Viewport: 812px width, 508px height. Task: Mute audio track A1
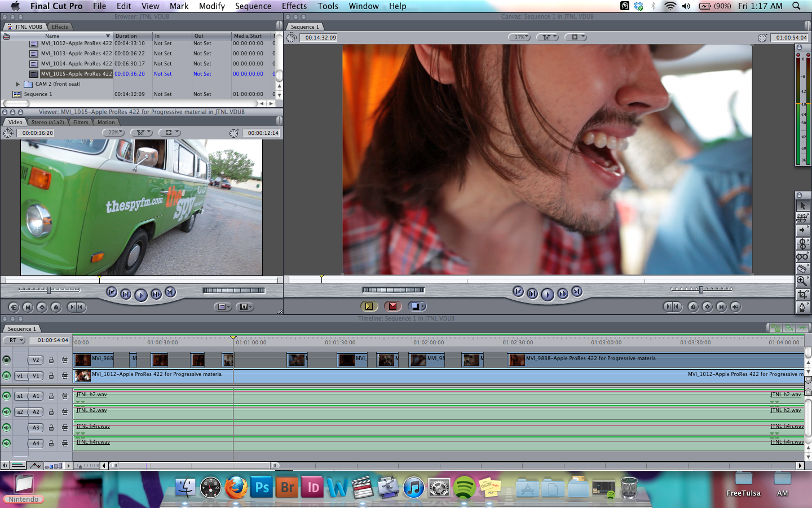6,396
